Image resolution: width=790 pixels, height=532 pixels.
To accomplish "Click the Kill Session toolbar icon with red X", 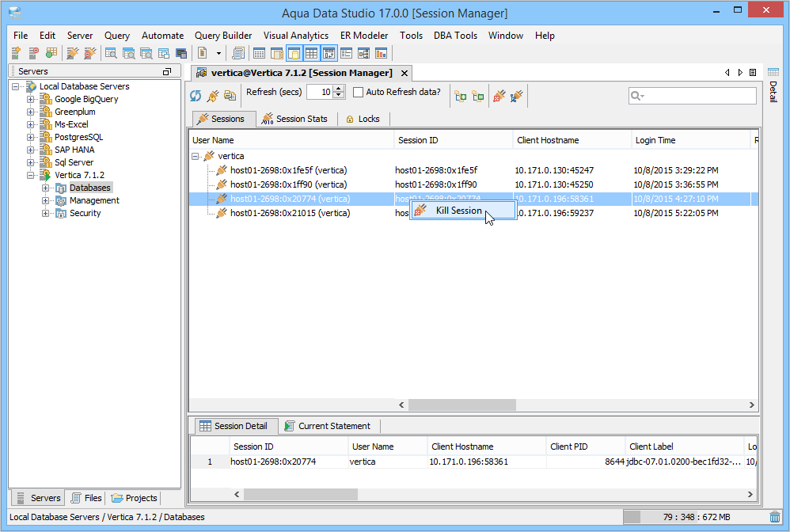I will [x=499, y=96].
